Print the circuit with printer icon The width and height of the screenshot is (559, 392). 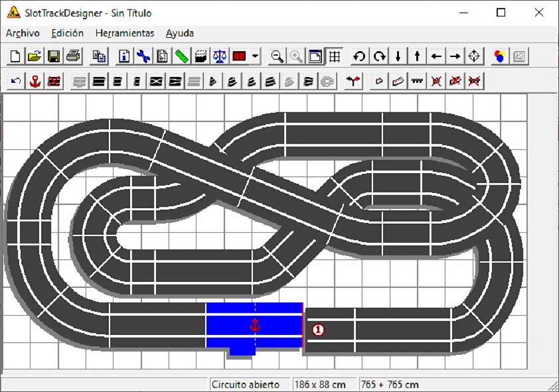(x=73, y=56)
